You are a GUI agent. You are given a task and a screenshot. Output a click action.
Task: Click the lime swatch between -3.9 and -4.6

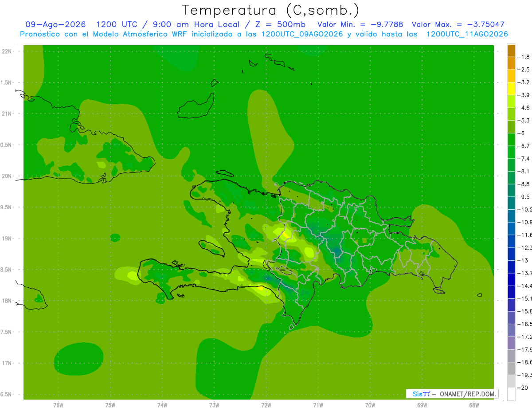[x=511, y=102]
